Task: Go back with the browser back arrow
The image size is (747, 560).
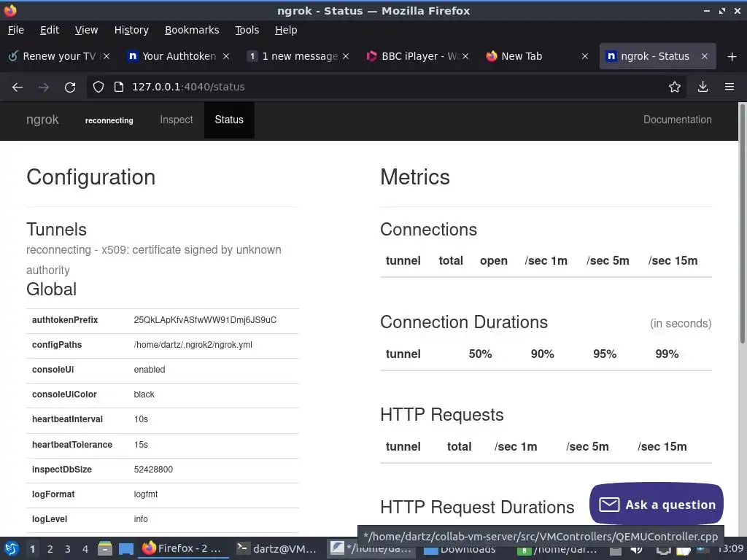Action: (x=18, y=87)
